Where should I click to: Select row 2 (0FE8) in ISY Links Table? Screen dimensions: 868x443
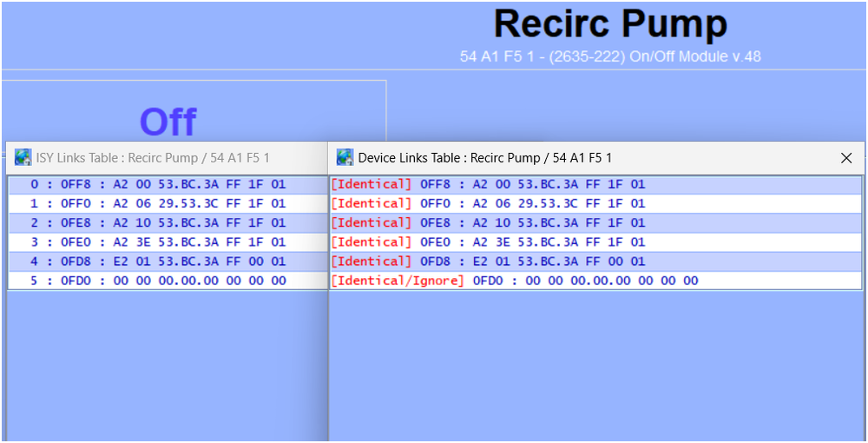[158, 222]
